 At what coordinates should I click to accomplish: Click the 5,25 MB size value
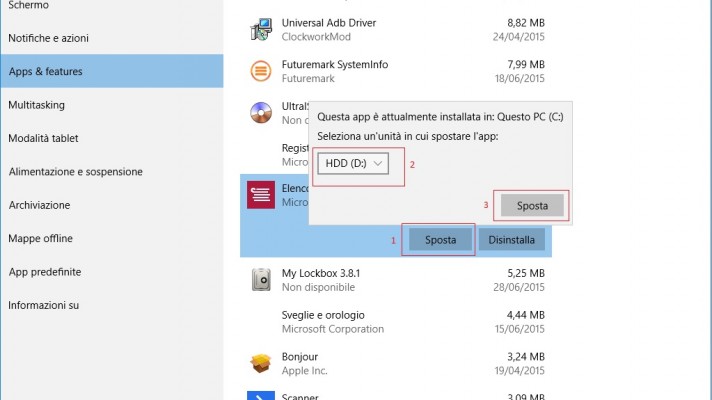[526, 273]
